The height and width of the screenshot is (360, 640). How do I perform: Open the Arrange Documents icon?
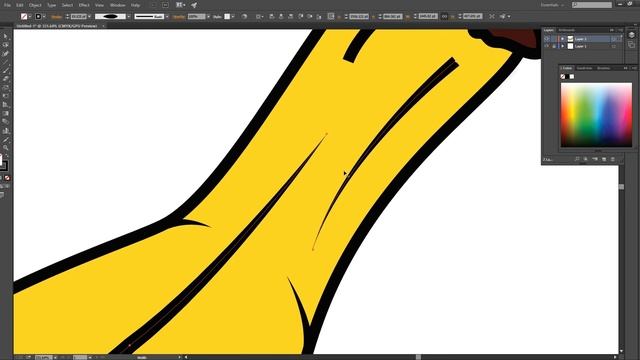tap(180, 5)
